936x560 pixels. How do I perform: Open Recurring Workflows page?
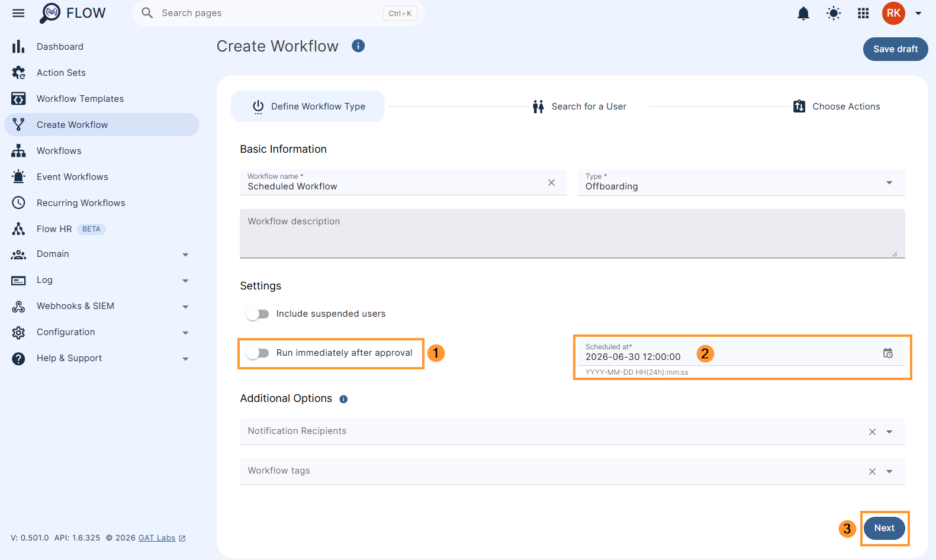coord(102,202)
